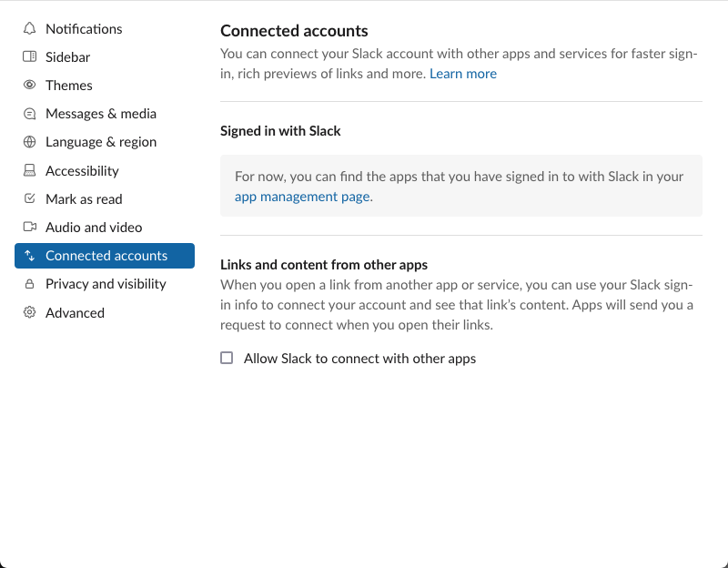Click the Mark as read checkmark icon
Screen dimensions: 728x568
coord(29,198)
